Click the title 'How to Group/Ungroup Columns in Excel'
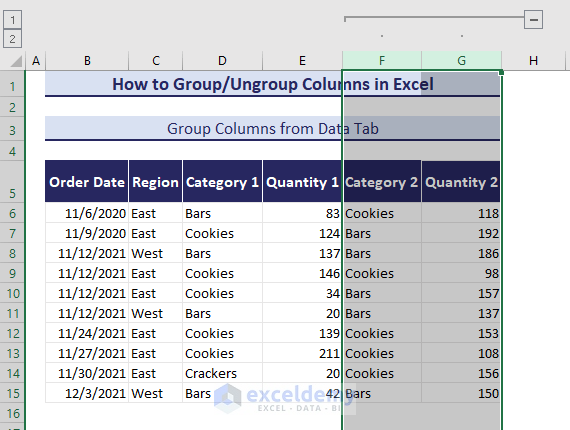This screenshot has height=430, width=570. [273, 84]
